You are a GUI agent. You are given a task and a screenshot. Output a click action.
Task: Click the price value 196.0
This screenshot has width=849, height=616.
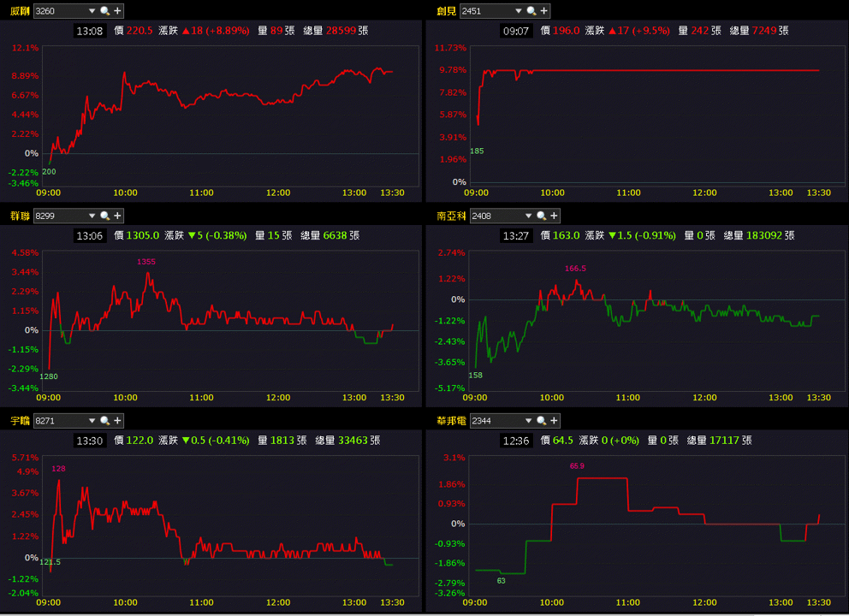coord(567,31)
